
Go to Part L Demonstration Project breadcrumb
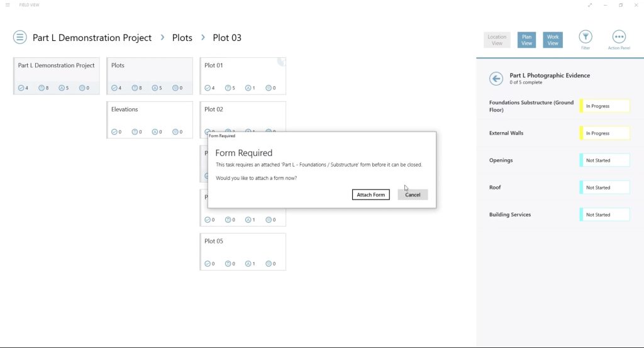92,38
